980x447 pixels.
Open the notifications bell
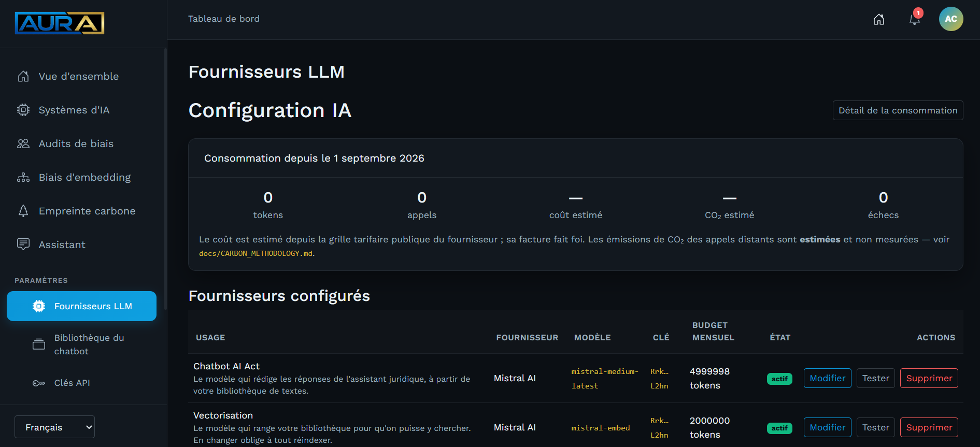pos(915,19)
